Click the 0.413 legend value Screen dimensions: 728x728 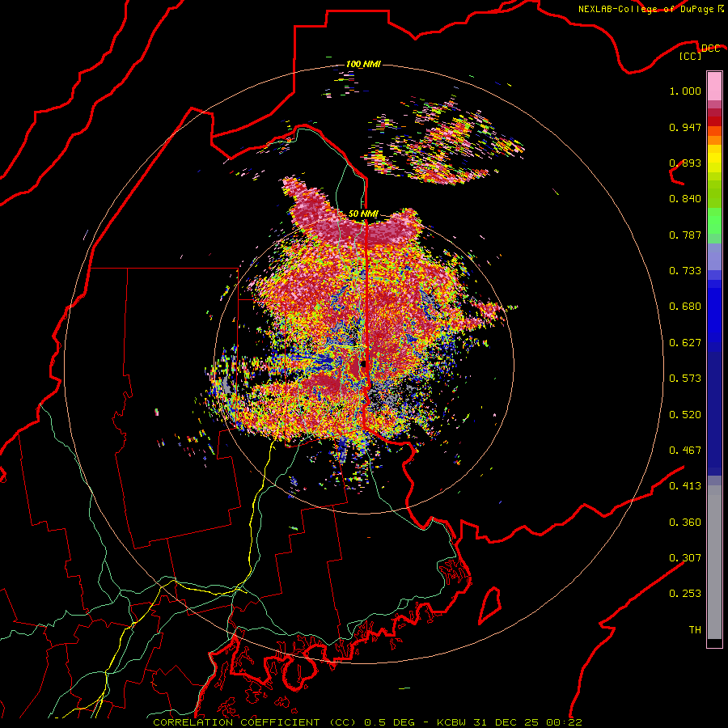685,486
